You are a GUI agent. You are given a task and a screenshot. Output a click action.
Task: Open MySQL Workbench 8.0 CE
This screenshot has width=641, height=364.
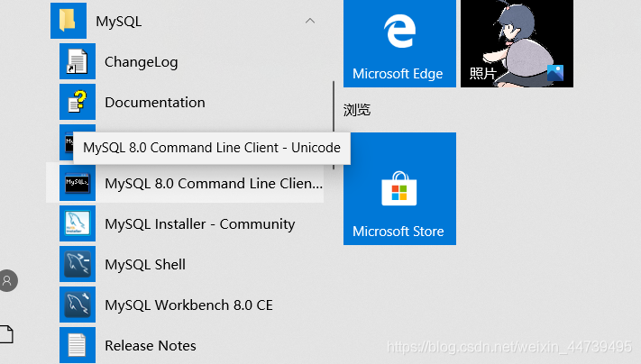tap(188, 305)
